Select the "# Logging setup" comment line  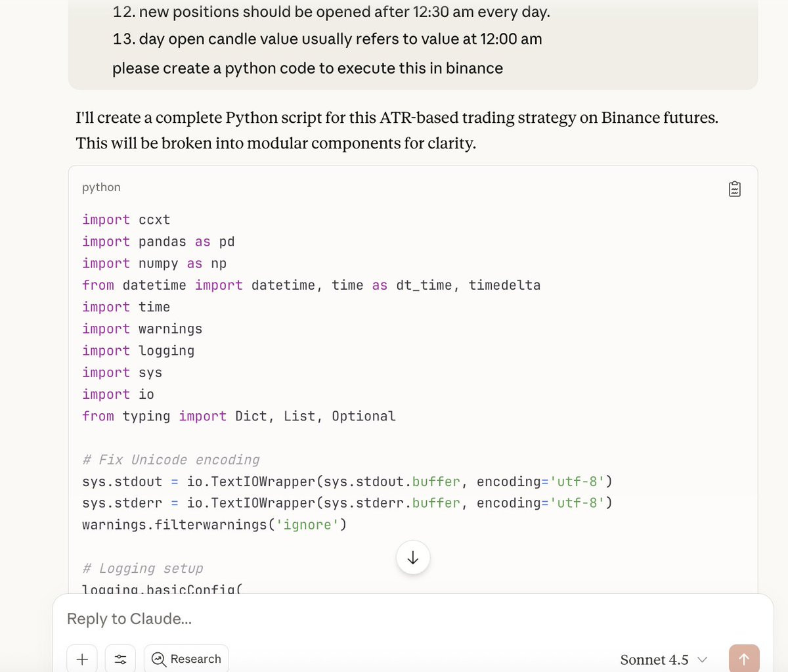[142, 568]
